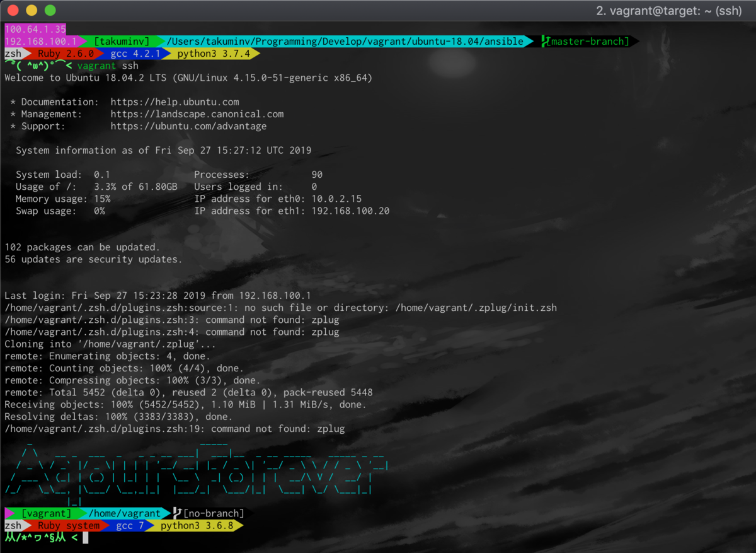Click the "Ruby system" segment

coord(69,526)
